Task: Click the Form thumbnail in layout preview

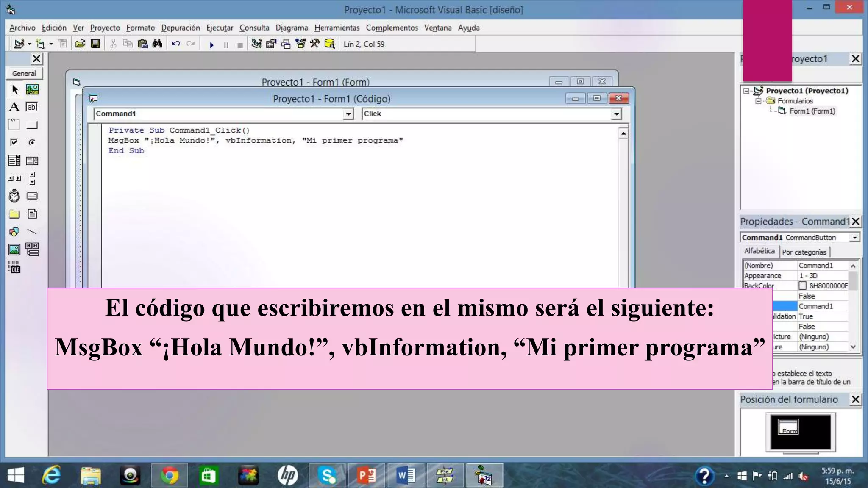Action: point(788,427)
